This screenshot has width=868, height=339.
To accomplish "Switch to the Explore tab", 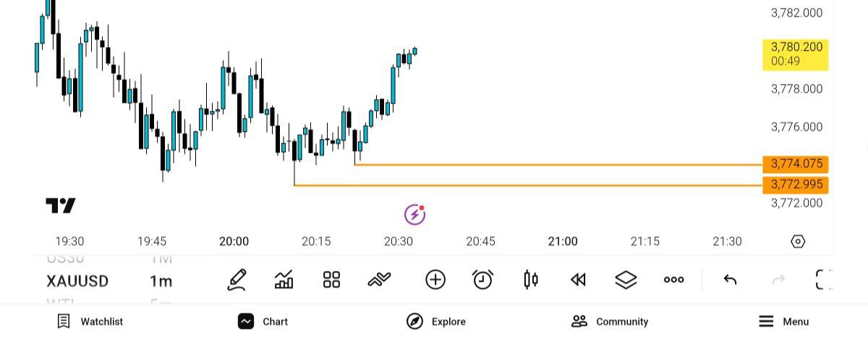I will [436, 322].
